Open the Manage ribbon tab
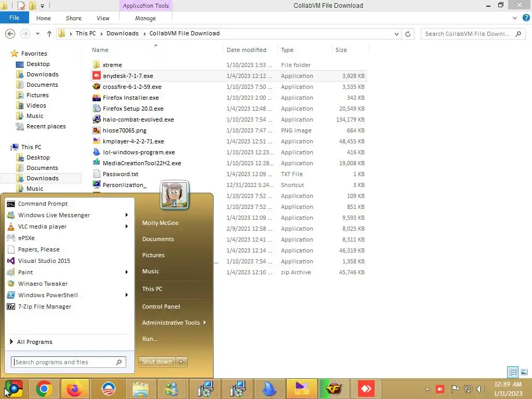Screen dimensions: 532x399 145,18
